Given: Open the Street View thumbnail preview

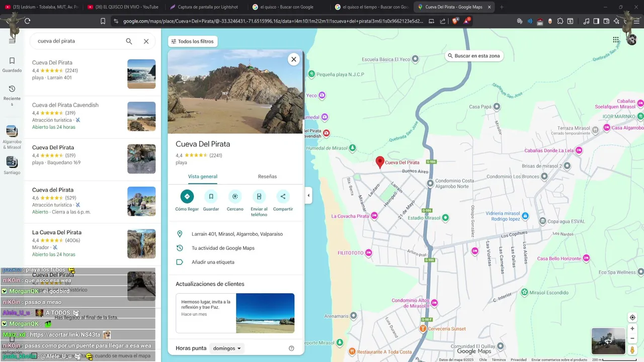Looking at the screenshot, I should pyautogui.click(x=608, y=341).
